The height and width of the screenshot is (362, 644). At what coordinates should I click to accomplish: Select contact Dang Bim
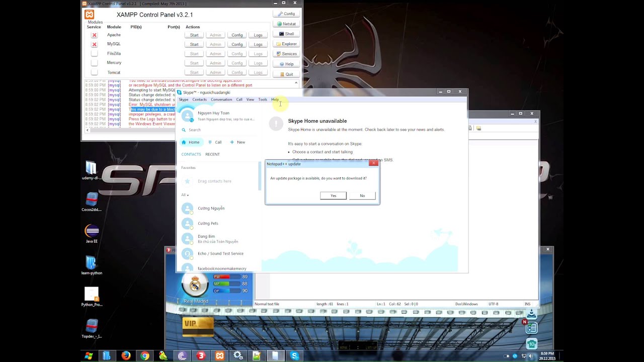point(219,239)
